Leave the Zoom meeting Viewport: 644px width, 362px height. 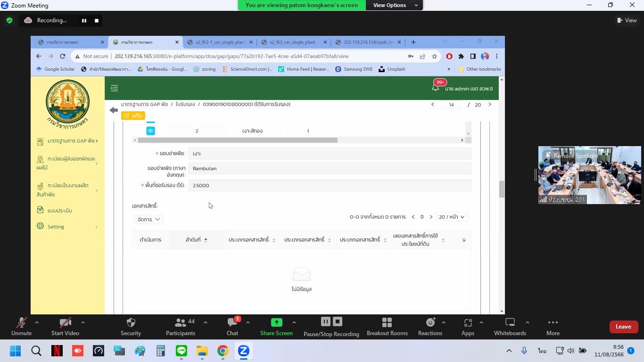click(623, 327)
